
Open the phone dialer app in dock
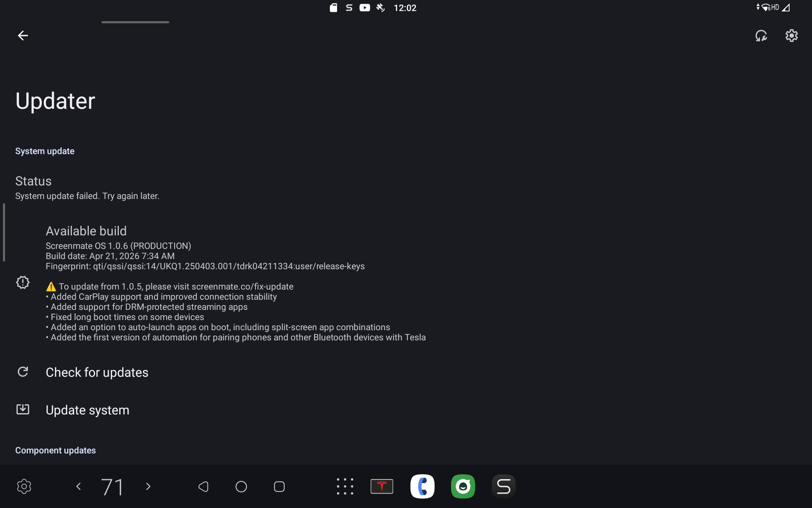422,486
